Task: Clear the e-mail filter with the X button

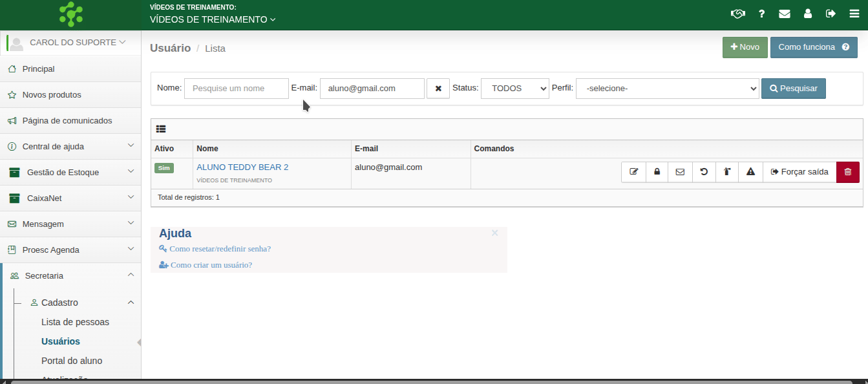Action: 438,89
